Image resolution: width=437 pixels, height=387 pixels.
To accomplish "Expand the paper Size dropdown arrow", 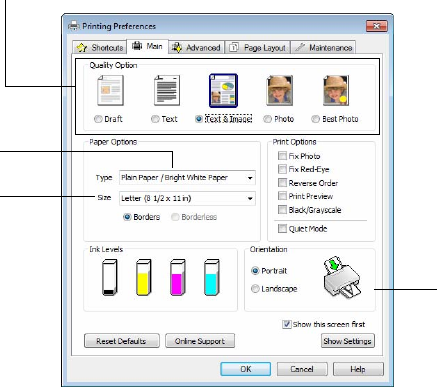I will [250, 198].
